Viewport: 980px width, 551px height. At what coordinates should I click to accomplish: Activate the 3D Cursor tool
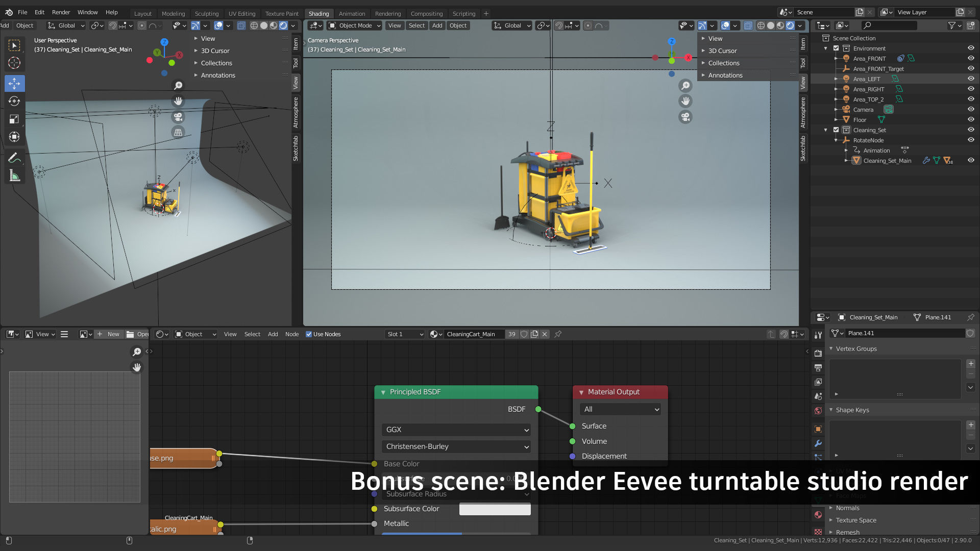click(x=14, y=63)
